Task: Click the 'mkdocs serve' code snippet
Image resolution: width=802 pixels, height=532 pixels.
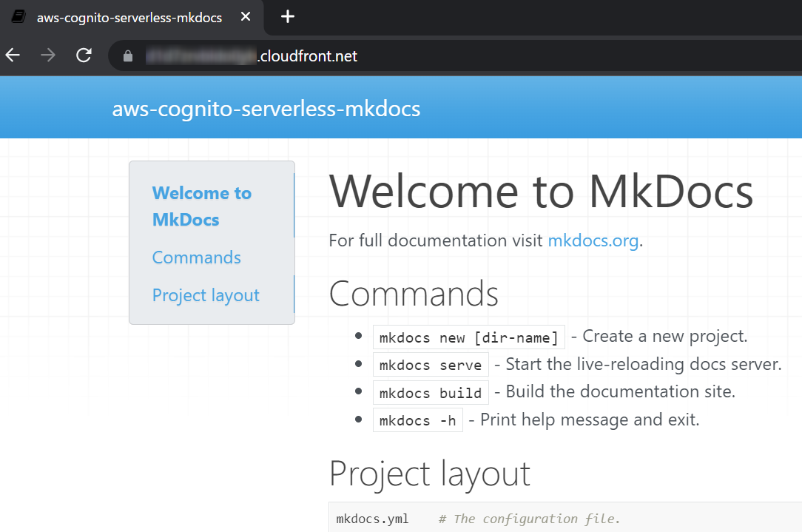Action: coord(431,365)
